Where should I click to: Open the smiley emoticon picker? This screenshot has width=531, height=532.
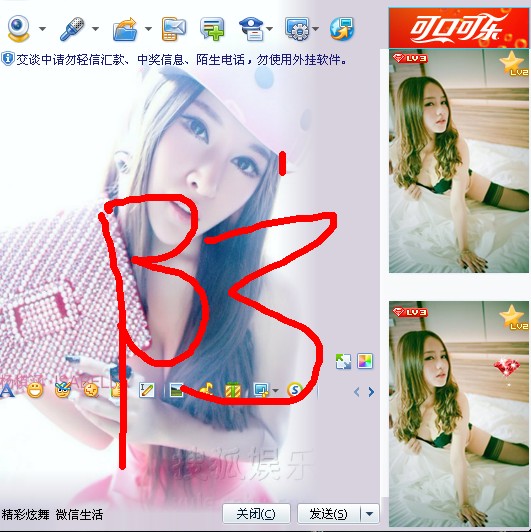pyautogui.click(x=35, y=390)
